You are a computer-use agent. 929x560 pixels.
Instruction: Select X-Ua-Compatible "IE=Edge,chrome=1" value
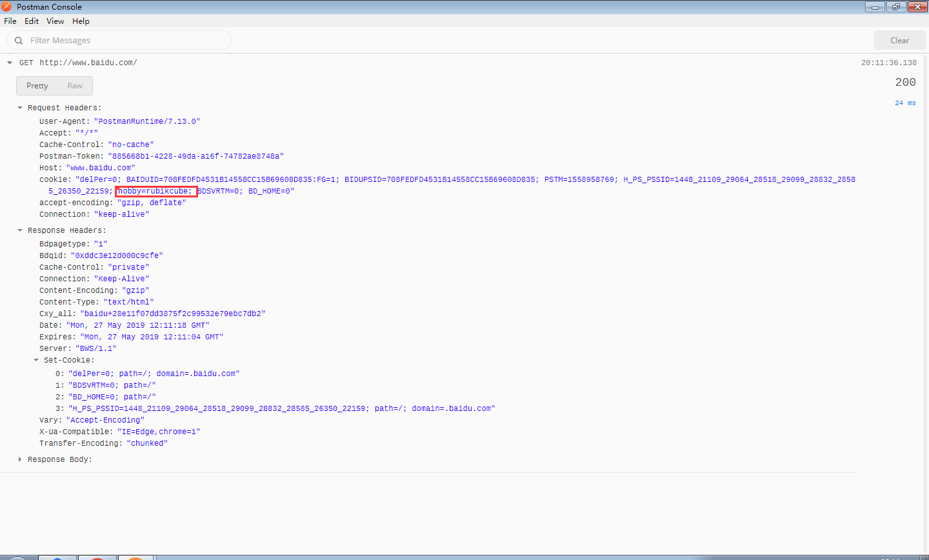[159, 432]
